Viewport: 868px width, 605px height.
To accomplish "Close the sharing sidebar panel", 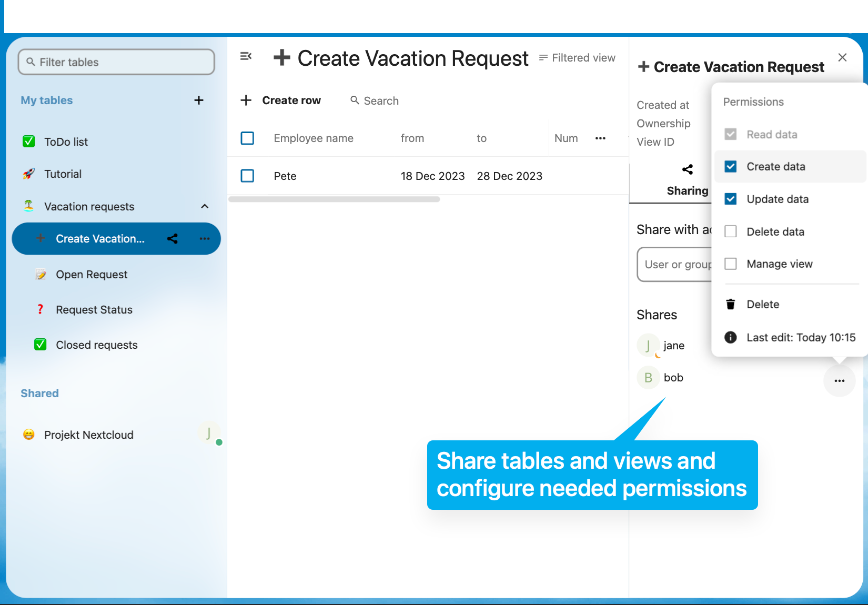I will [842, 57].
